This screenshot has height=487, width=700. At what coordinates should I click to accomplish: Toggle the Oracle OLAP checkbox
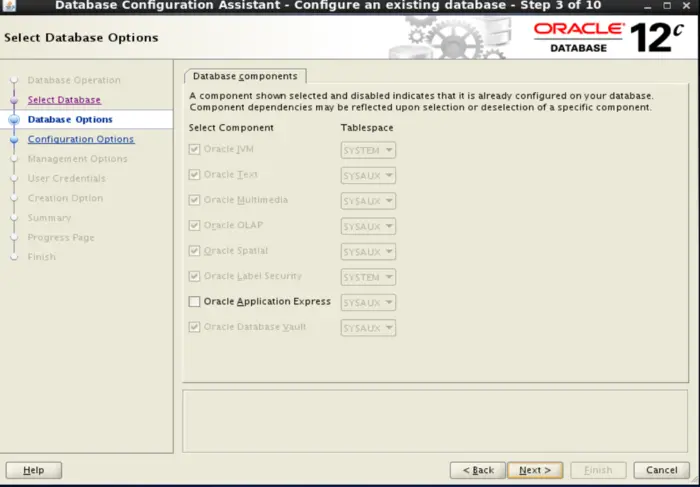pos(194,225)
